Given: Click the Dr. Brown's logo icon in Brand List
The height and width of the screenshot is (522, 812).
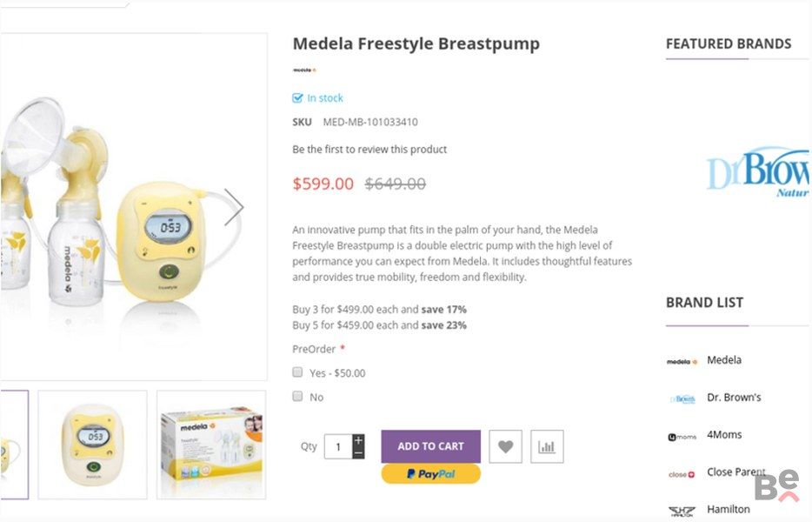Looking at the screenshot, I should tap(682, 398).
